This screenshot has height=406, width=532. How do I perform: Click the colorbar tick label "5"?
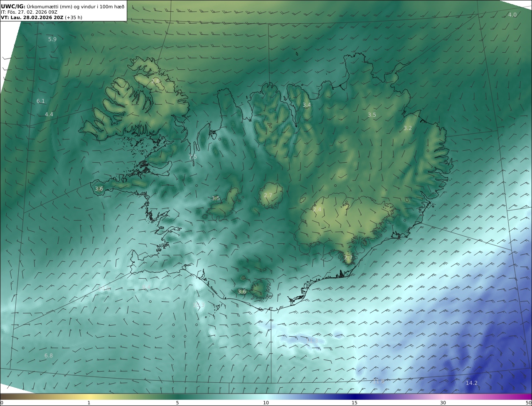tap(177, 403)
